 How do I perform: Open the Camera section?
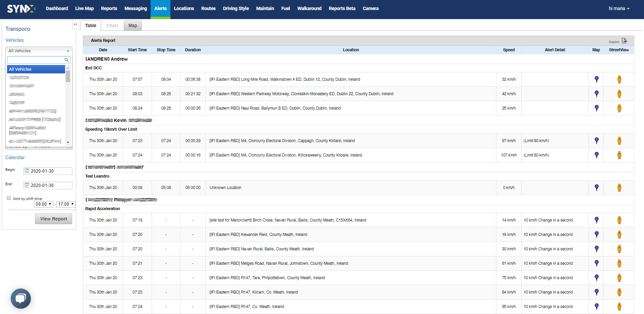tap(371, 8)
